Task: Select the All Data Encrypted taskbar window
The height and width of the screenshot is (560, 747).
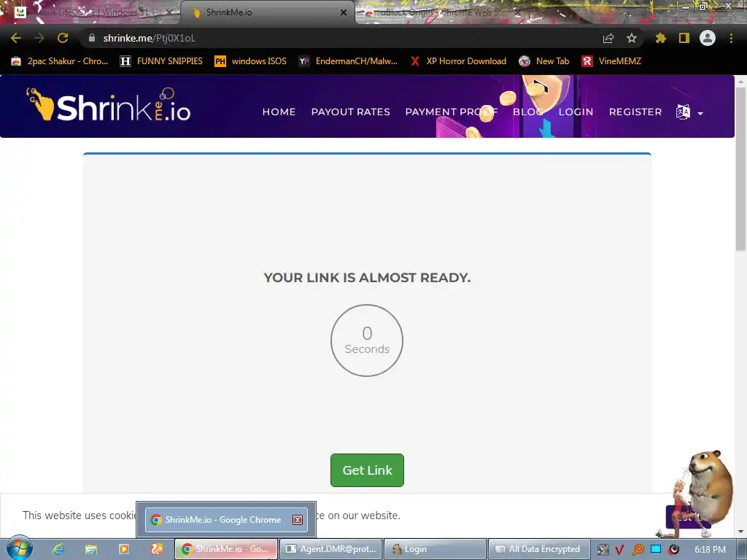Action: pyautogui.click(x=539, y=549)
